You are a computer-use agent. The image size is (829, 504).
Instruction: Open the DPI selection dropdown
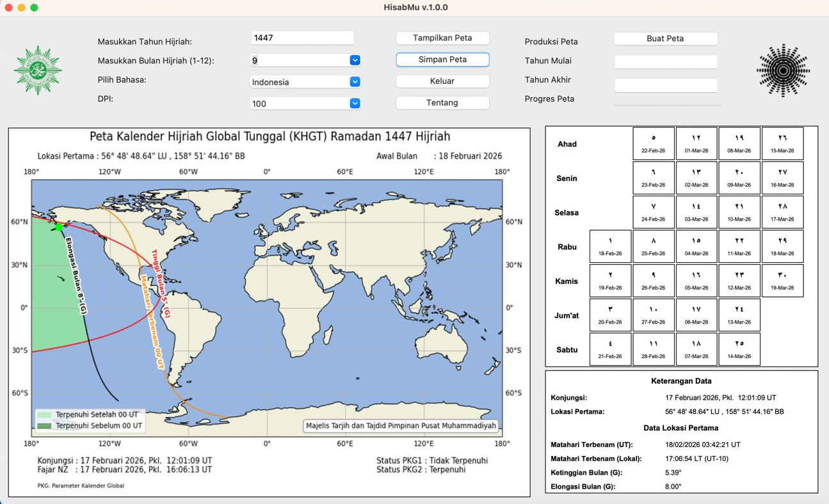point(355,104)
